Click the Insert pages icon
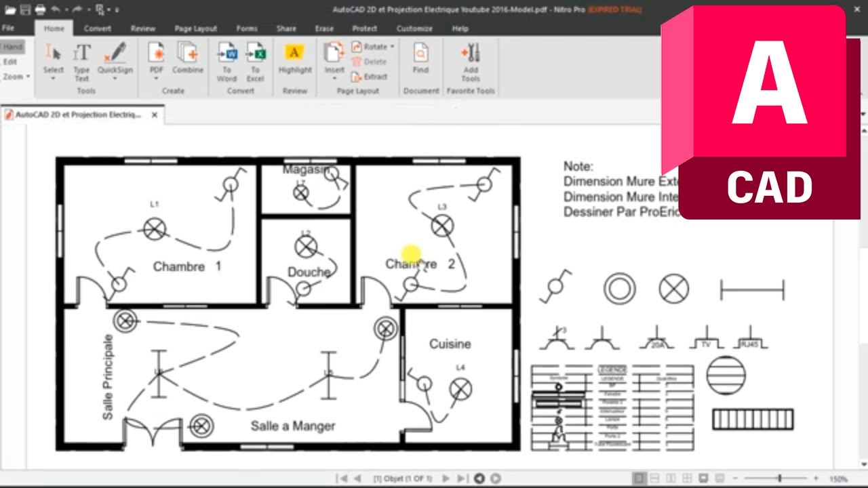Image resolution: width=868 pixels, height=488 pixels. point(334,53)
